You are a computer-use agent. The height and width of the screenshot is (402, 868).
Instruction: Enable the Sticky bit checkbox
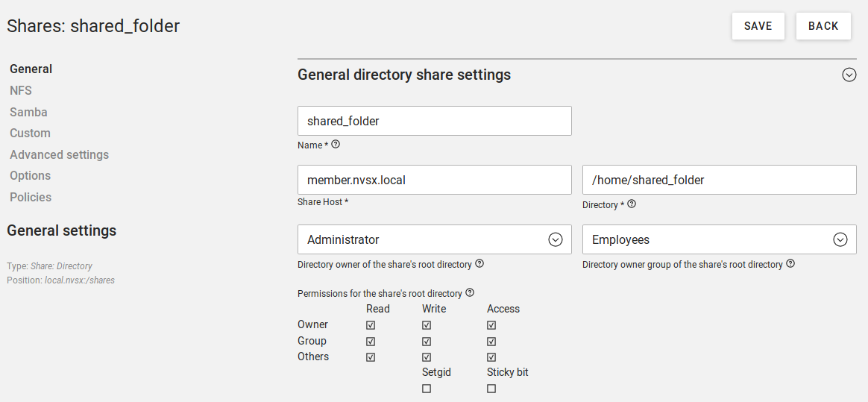click(x=491, y=389)
